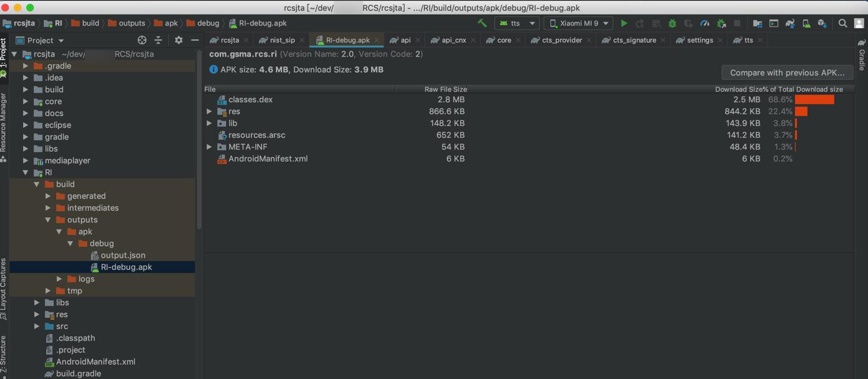The height and width of the screenshot is (379, 868).
Task: Open the SDK Manager icon
Action: click(x=822, y=23)
